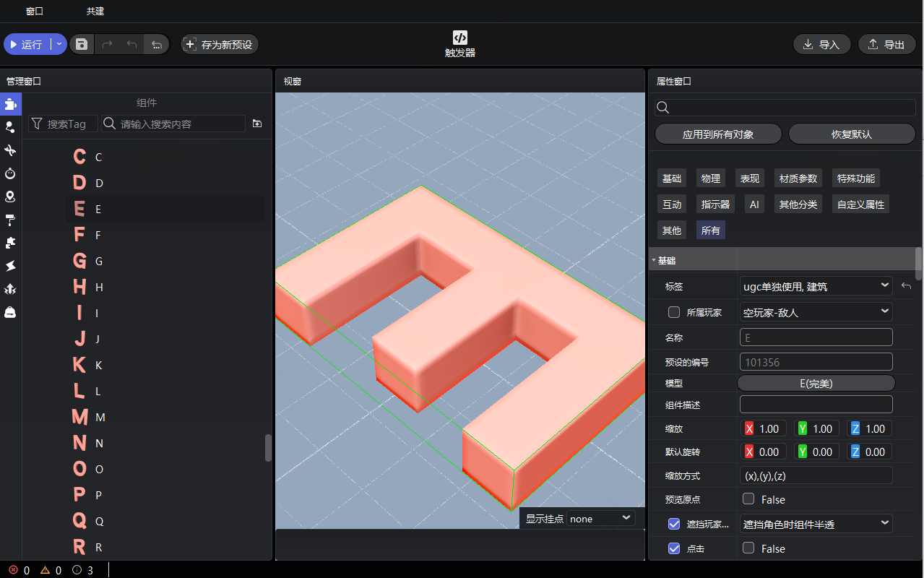Image resolution: width=924 pixels, height=578 pixels.
Task: Open the map pin location sidebar tab
Action: click(10, 197)
